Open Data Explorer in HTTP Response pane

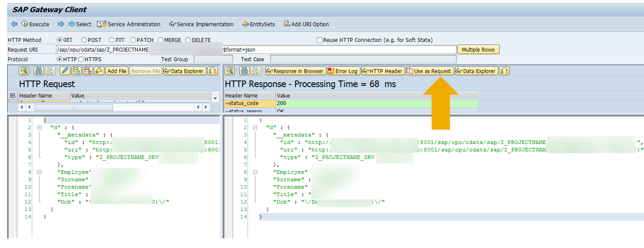476,71
